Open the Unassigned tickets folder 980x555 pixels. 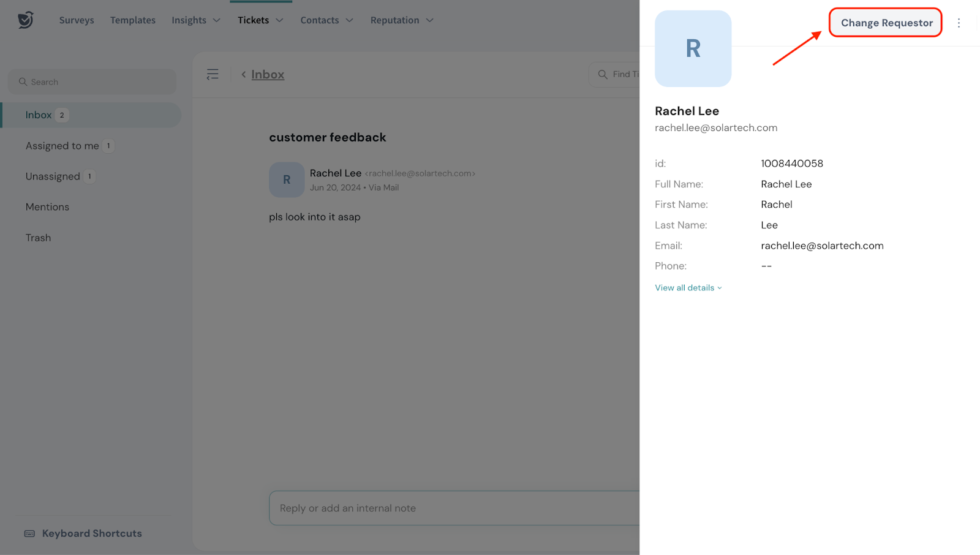(53, 176)
